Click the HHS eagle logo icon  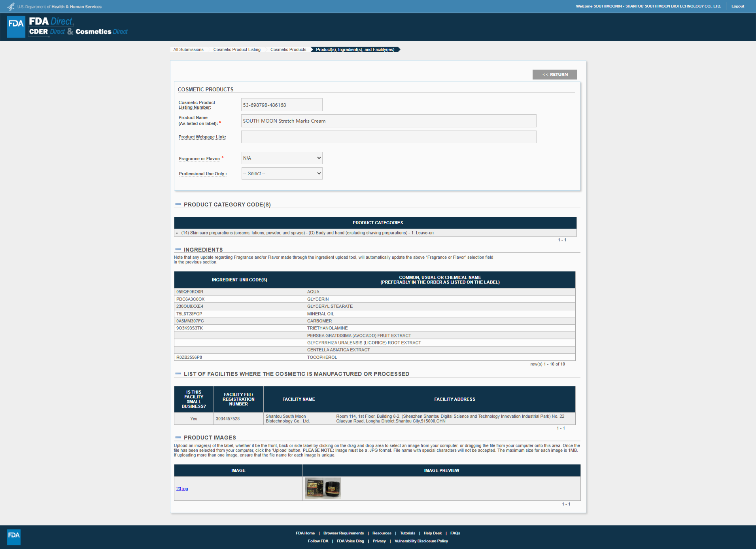coord(11,6)
